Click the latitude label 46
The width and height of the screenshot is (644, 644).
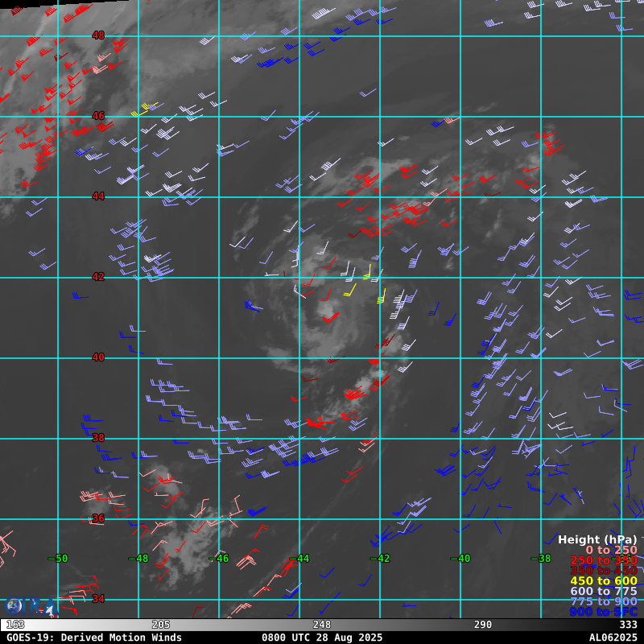(x=98, y=116)
